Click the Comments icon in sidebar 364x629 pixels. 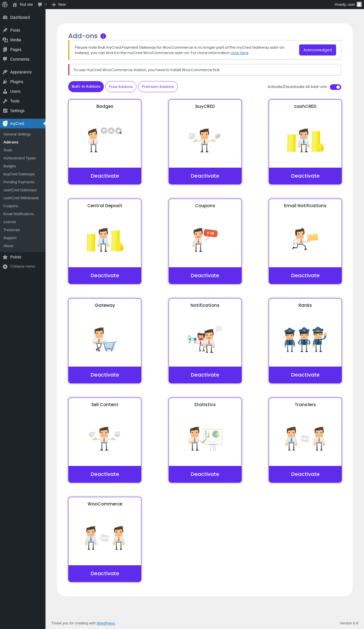point(5,59)
